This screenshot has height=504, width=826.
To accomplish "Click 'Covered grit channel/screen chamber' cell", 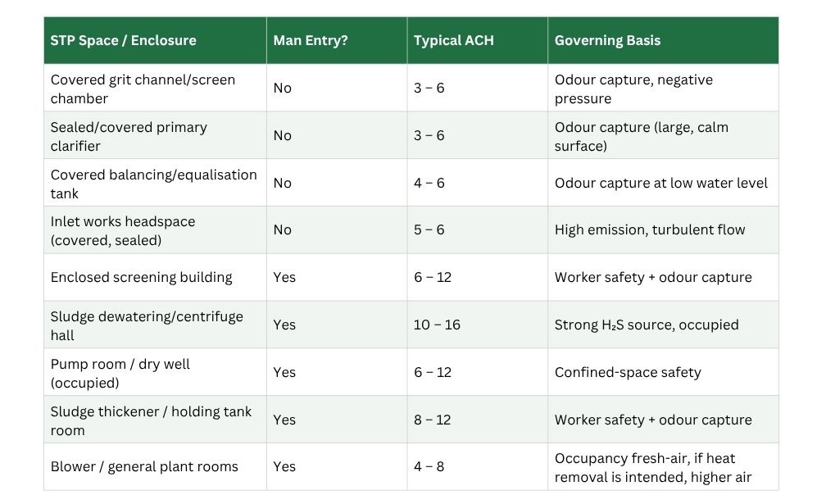I will click(x=155, y=88).
